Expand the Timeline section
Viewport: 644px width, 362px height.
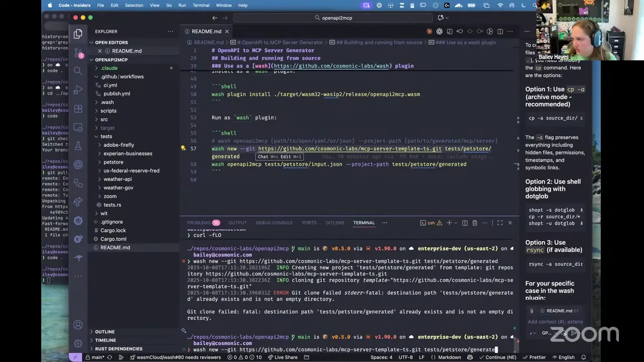point(134,340)
